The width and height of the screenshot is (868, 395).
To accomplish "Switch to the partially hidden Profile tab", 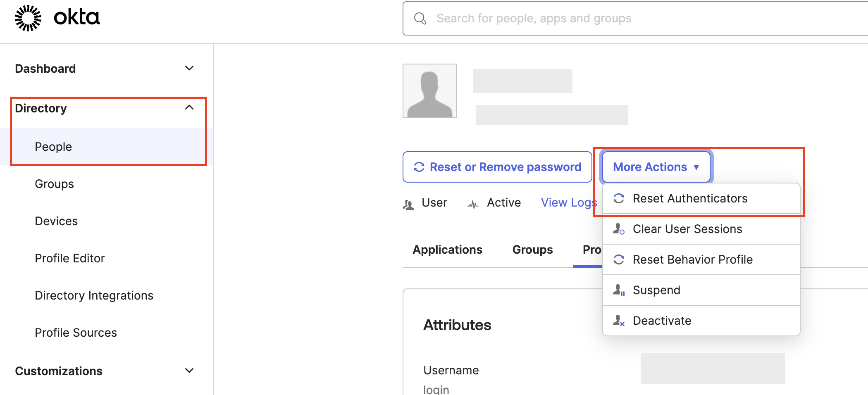I will [592, 250].
